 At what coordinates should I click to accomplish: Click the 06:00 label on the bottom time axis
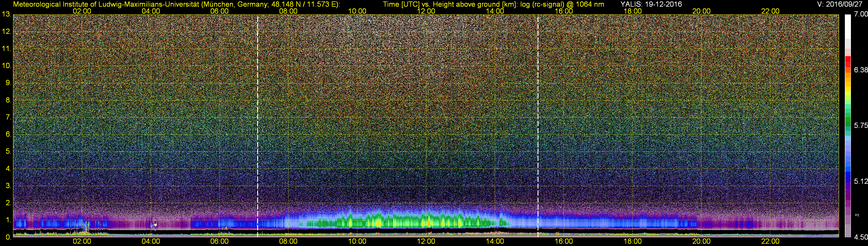219,241
